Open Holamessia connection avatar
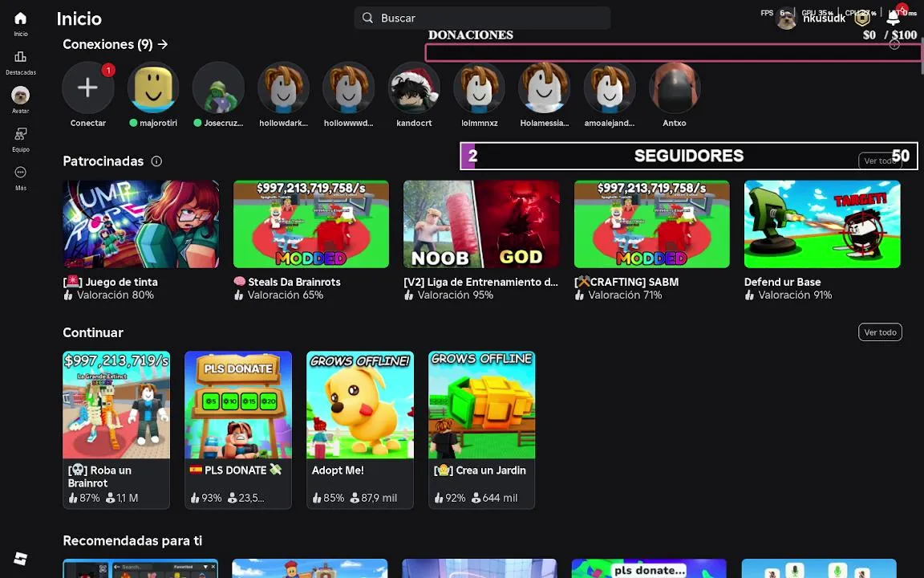Screen dimensions: 924x578 (545, 88)
